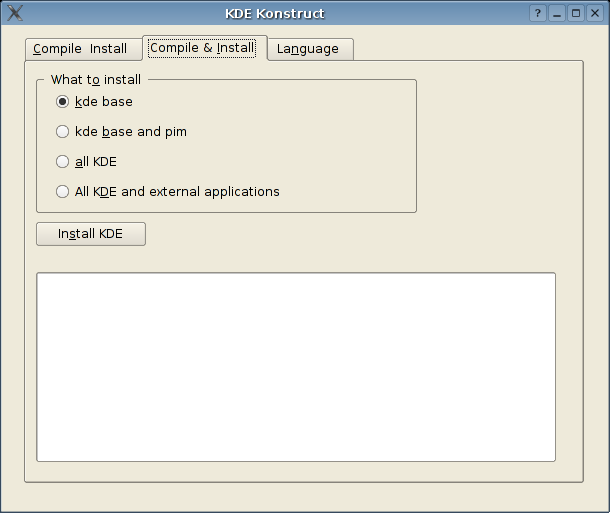Image resolution: width=610 pixels, height=513 pixels.
Task: Click the Install KDE button
Action: coord(91,234)
